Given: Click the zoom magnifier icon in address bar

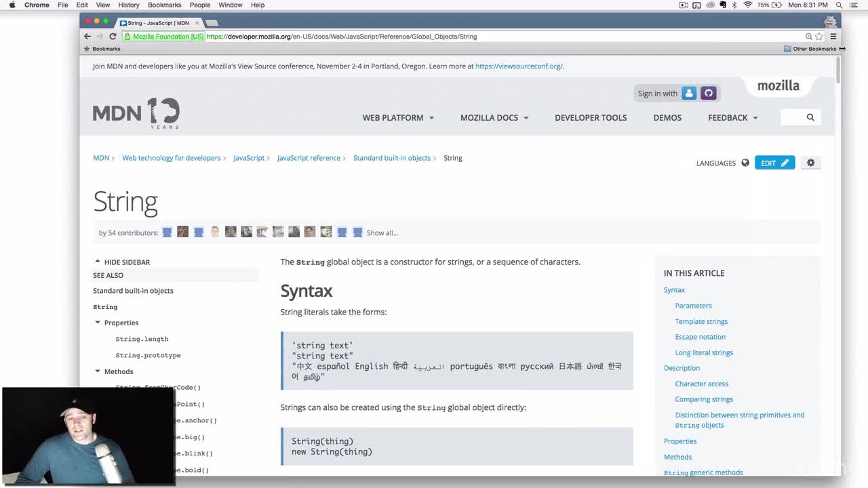Looking at the screenshot, I should point(808,37).
